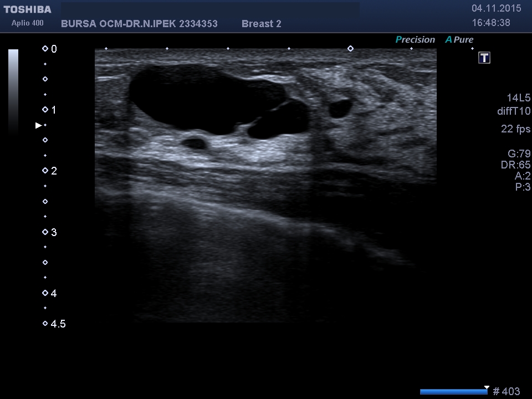The image size is (532, 399).
Task: Click the 'Aplio 400' model label
Action: (x=28, y=23)
